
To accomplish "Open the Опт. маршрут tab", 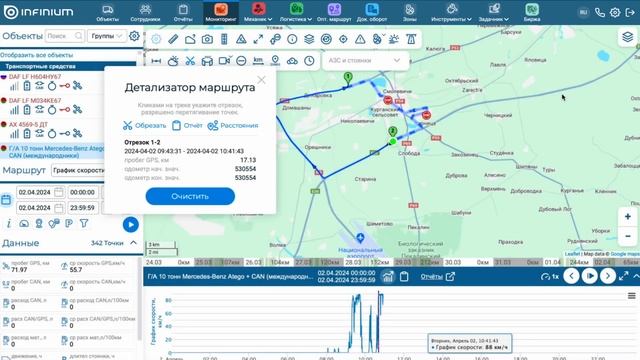I will pos(334,12).
